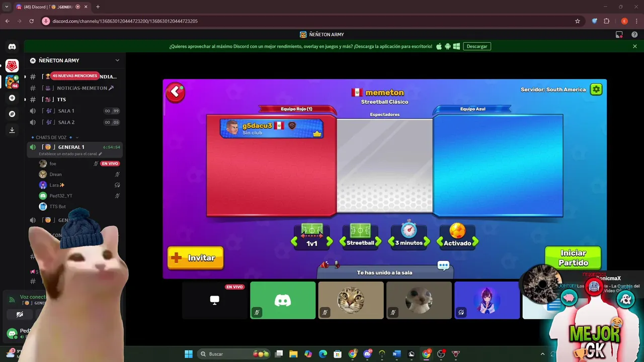Viewport: 644px width, 362px height.
Task: Open the cat server icon with 46 badge
Action: (12, 81)
